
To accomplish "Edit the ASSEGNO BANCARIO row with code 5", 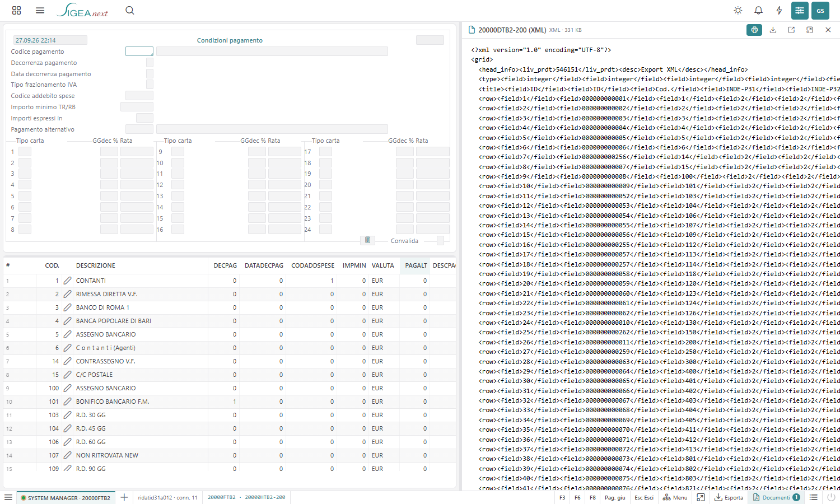I will [67, 334].
